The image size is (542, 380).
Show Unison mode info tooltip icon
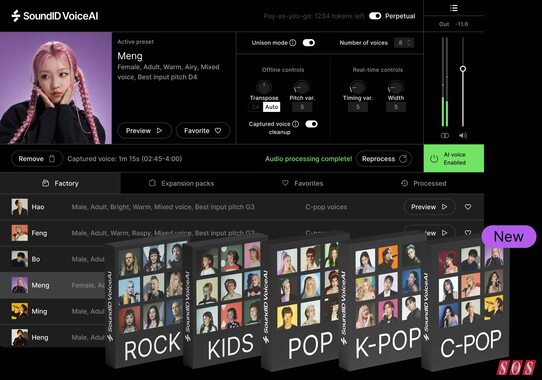[x=293, y=43]
